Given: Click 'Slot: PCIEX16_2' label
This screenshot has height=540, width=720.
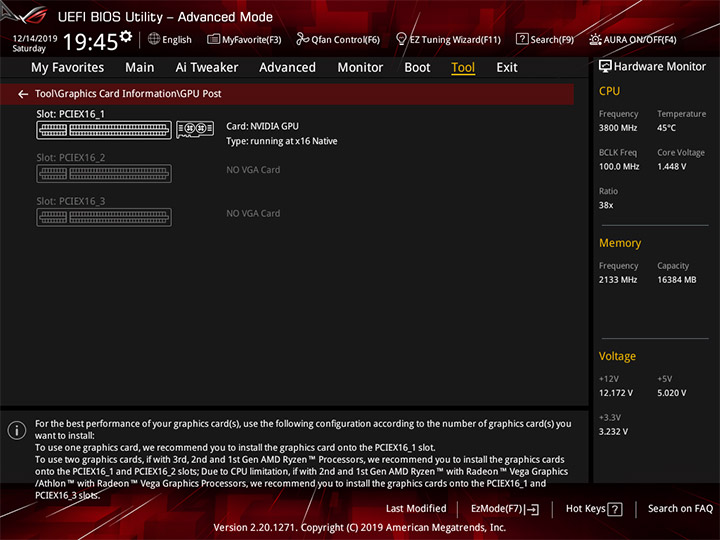Looking at the screenshot, I should click(x=71, y=158).
